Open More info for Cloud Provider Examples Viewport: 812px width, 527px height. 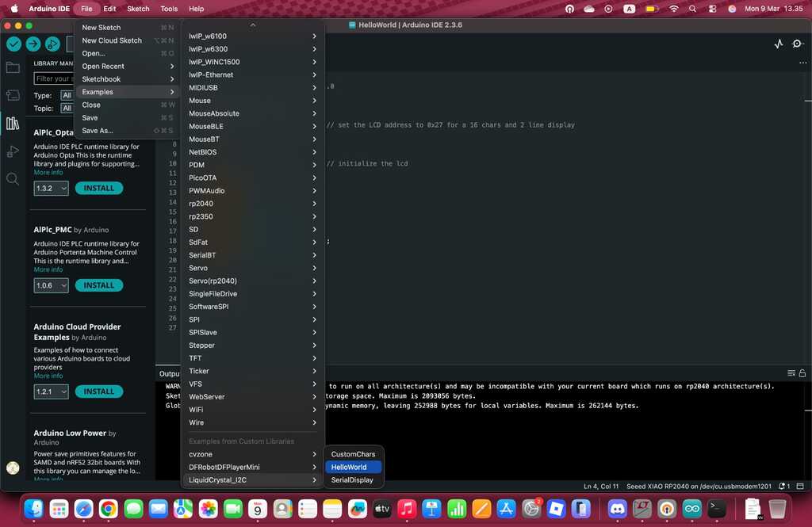(x=48, y=376)
